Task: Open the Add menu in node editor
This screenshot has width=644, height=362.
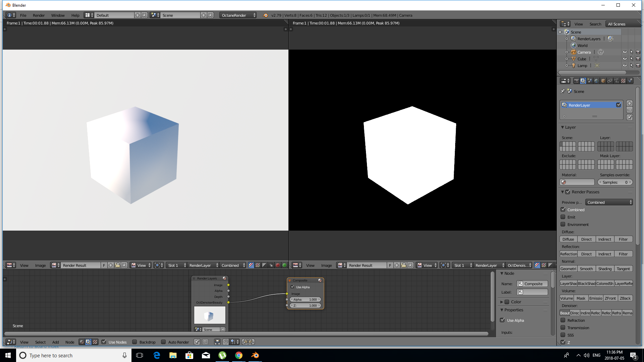Action: (55, 342)
